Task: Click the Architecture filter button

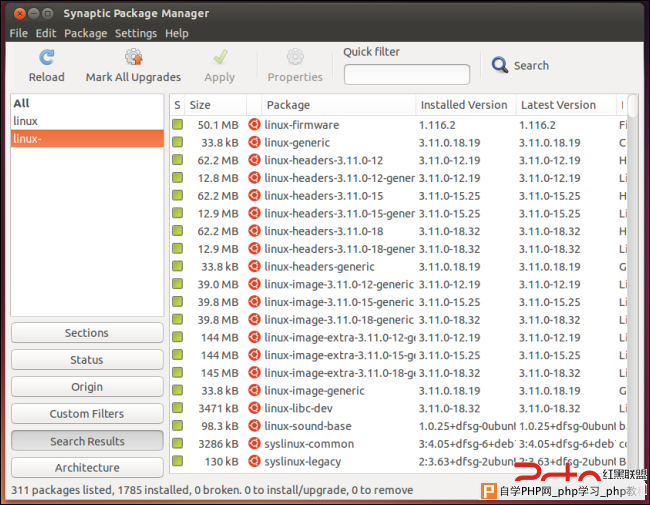Action: (x=87, y=468)
